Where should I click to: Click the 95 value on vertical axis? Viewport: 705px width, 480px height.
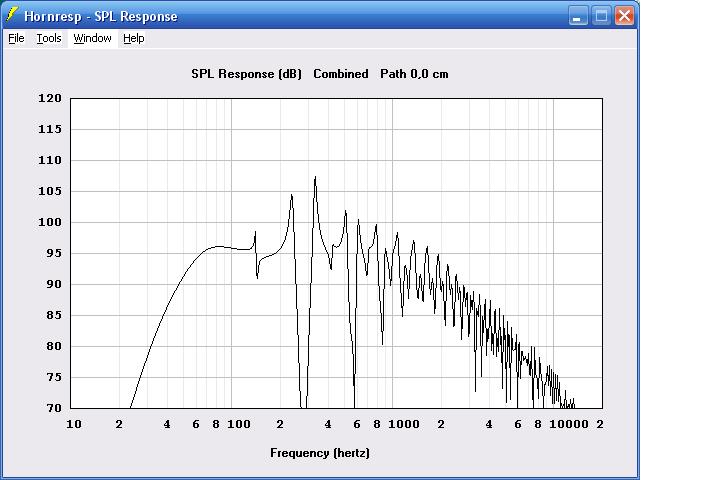coord(54,253)
